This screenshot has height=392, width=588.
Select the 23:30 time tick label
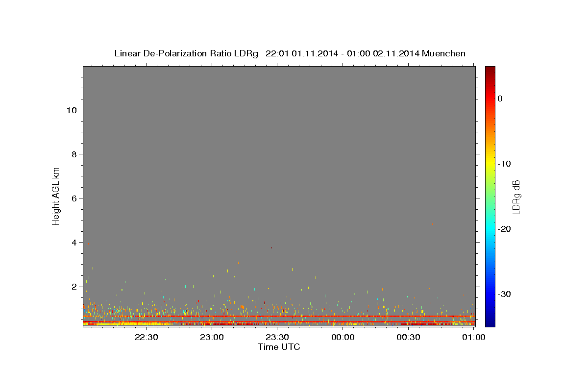(277, 338)
